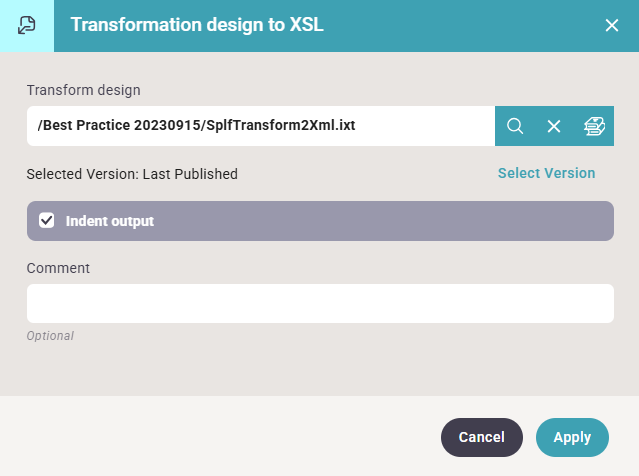Screen dimensions: 639x476
Task: Click the blank dialog body below Optional
Action: [x=320, y=370]
